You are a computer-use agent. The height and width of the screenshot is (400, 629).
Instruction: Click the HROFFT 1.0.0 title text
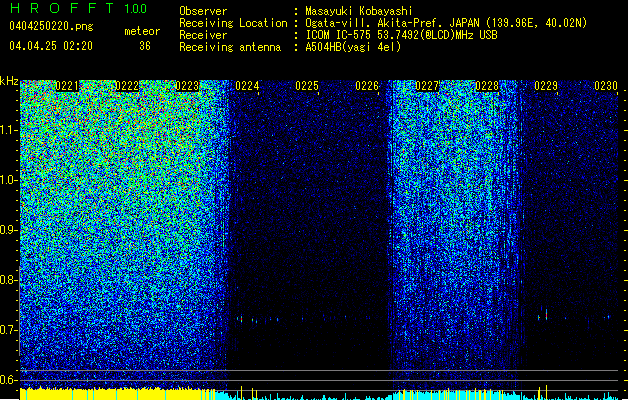[x=79, y=8]
